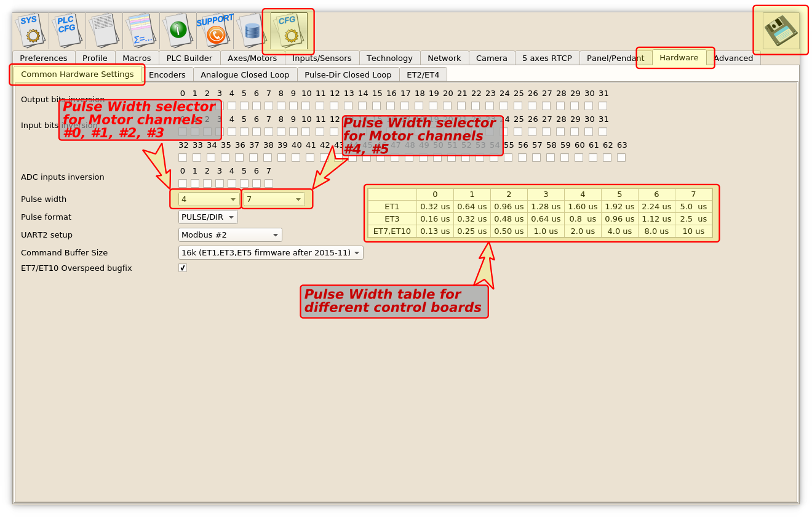
Task: Open the SYS settings icon
Action: [x=30, y=30]
